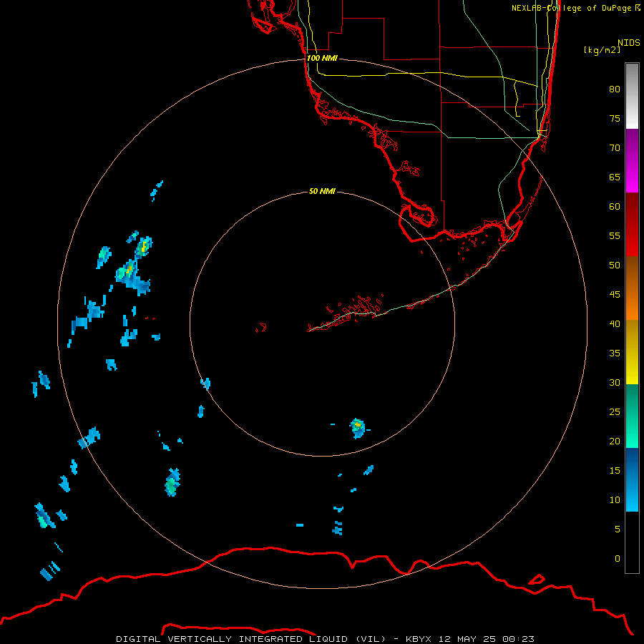Click the small red island polygon near Cuba's coast
The image size is (644, 644).
point(537,580)
